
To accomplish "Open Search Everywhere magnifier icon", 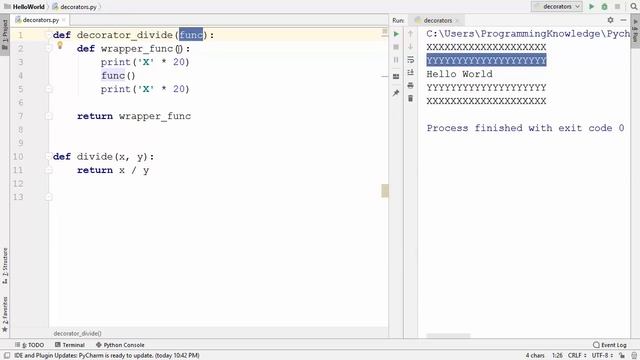I will pyautogui.click(x=633, y=7).
